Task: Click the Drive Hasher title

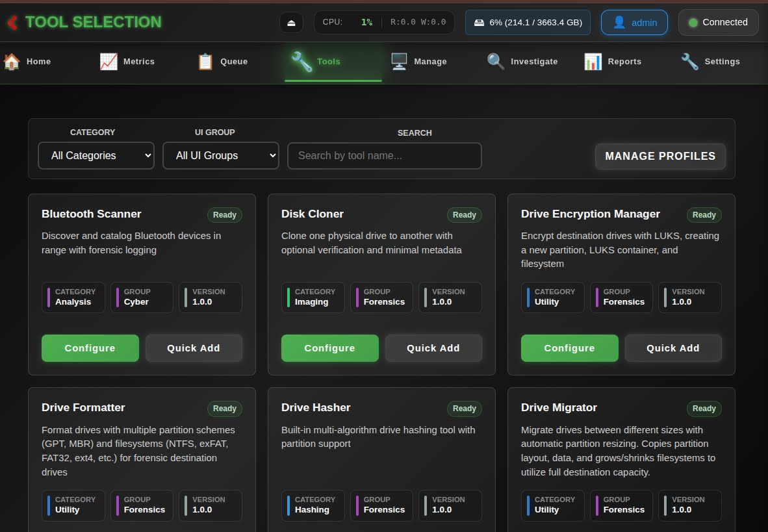Action: click(x=316, y=407)
